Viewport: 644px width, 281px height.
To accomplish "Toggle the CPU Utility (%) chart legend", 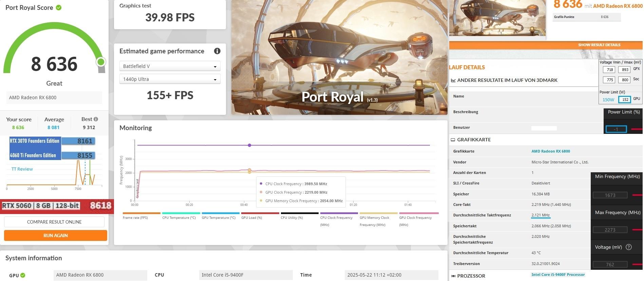I will pyautogui.click(x=299, y=216).
